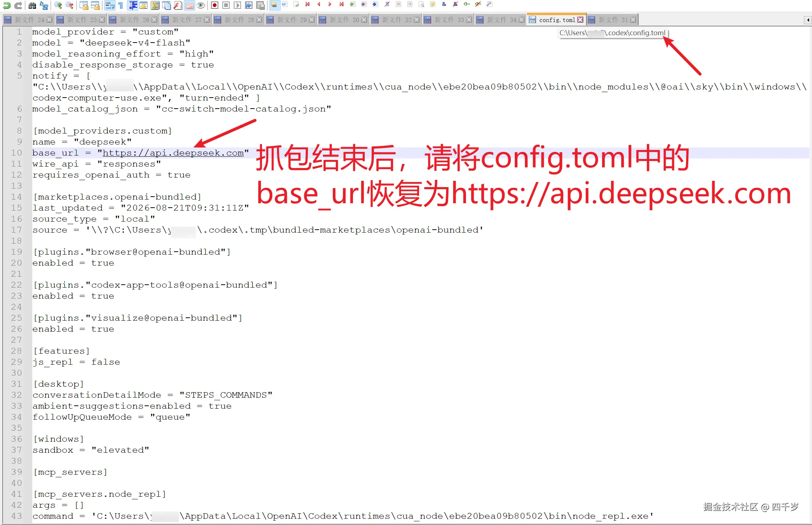The height and width of the screenshot is (525, 812).
Task: Start macro recording red dot button
Action: pyautogui.click(x=215, y=5)
